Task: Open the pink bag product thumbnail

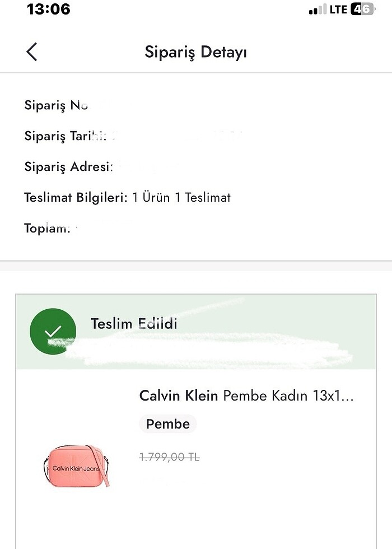Action: 76,466
